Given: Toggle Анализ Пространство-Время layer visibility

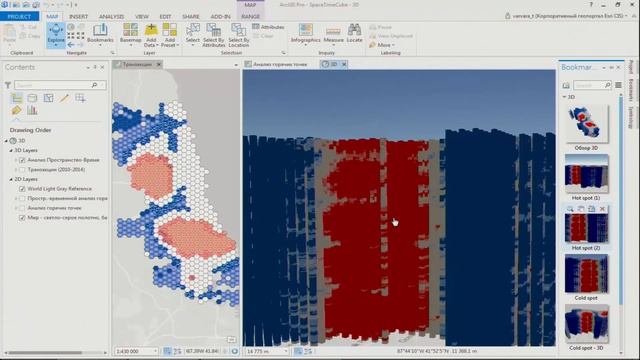Looking at the screenshot, I should [x=22, y=160].
